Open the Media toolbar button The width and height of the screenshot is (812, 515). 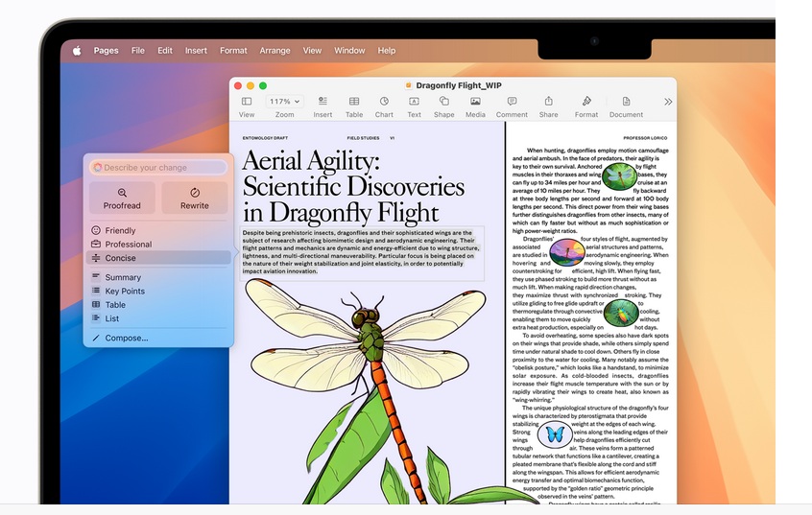click(x=475, y=102)
